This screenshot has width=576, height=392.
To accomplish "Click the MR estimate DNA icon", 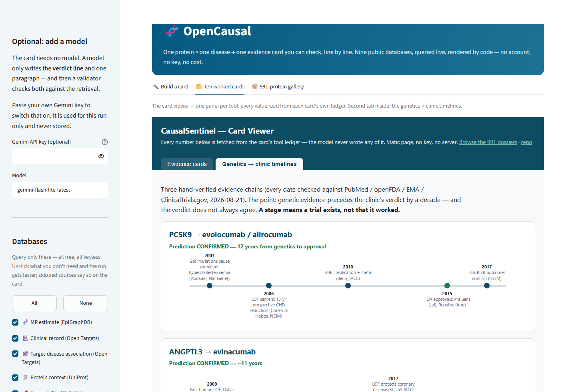I will click(x=25, y=322).
